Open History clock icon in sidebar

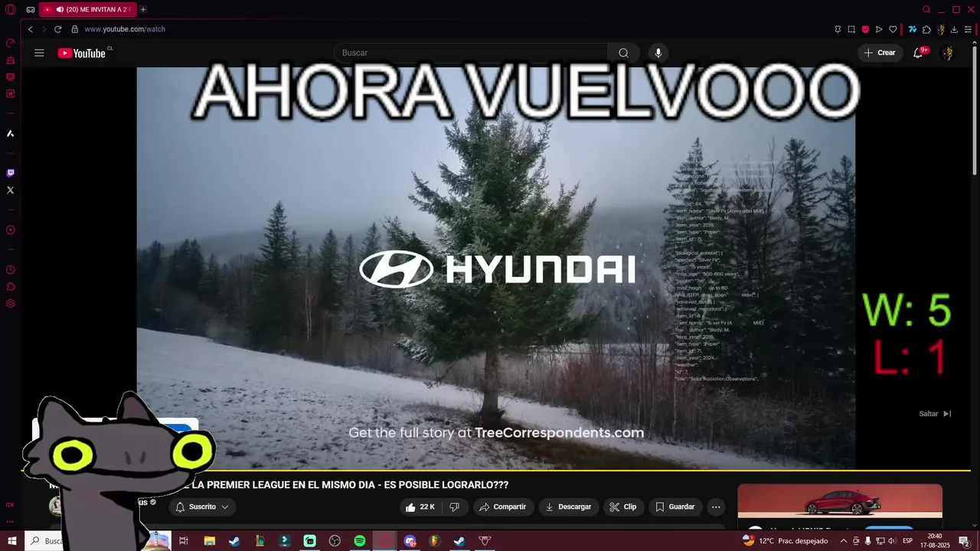click(10, 269)
